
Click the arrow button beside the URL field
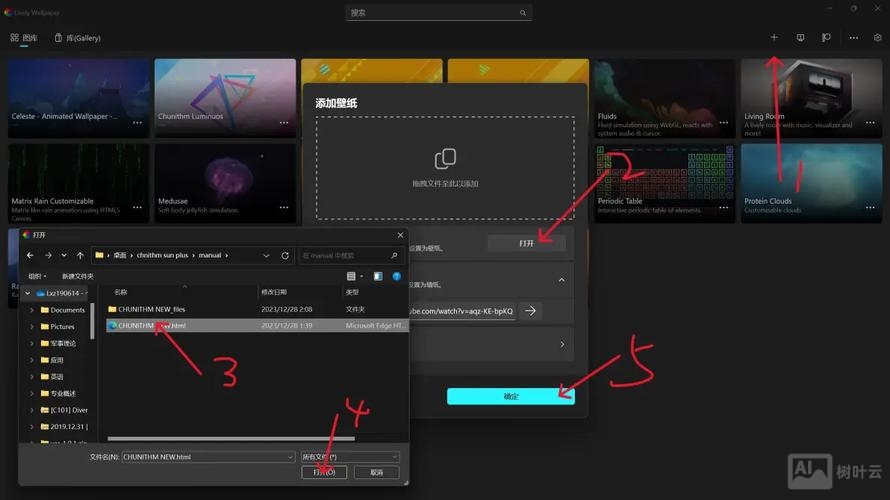pos(531,311)
